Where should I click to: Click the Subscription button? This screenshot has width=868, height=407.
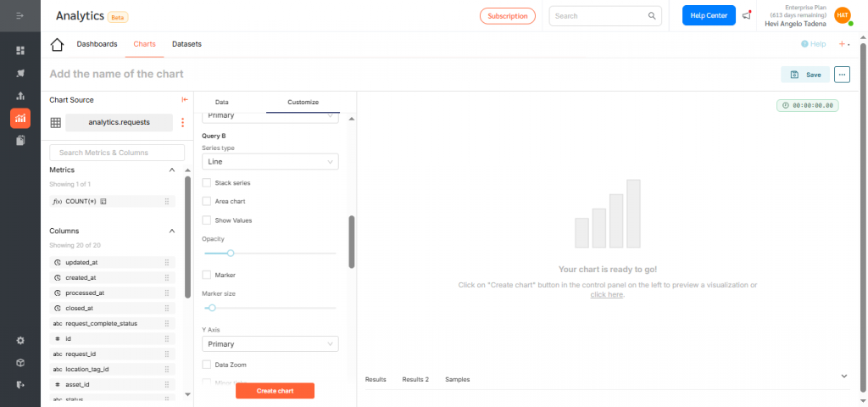[x=508, y=16]
